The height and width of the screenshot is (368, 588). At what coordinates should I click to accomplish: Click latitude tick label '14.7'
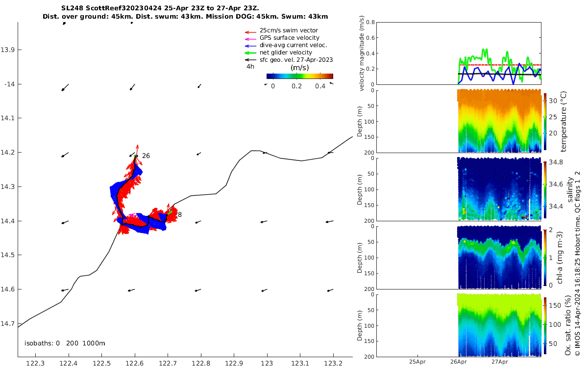click(8, 323)
